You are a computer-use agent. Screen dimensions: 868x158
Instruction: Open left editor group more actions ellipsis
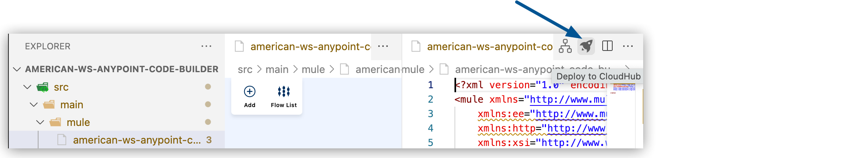(383, 46)
